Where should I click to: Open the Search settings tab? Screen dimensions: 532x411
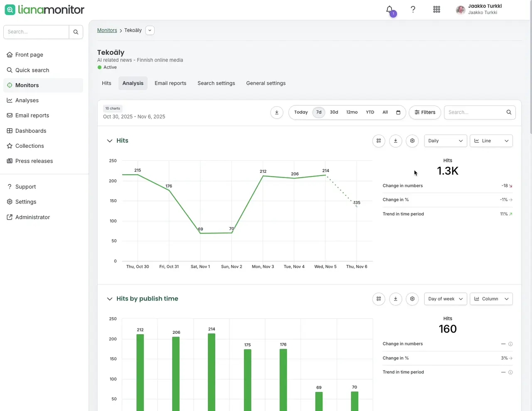click(216, 83)
